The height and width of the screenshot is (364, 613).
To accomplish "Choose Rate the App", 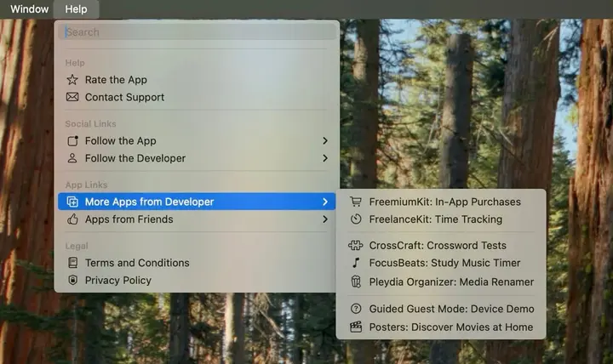I will pos(197,80).
